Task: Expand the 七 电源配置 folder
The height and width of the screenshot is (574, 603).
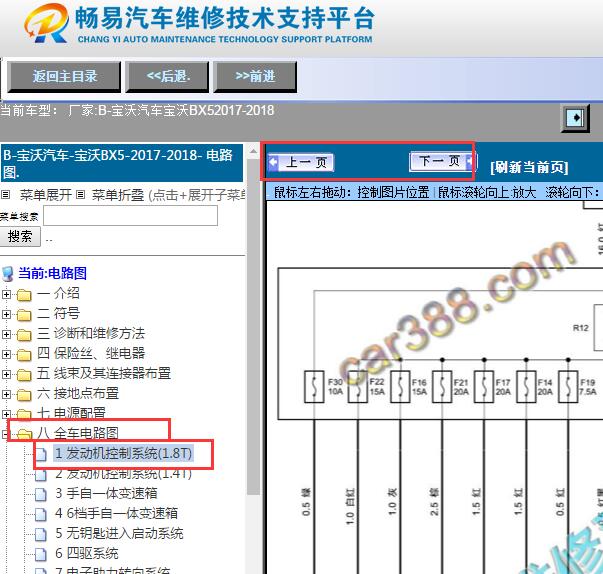Action: (x=6, y=414)
